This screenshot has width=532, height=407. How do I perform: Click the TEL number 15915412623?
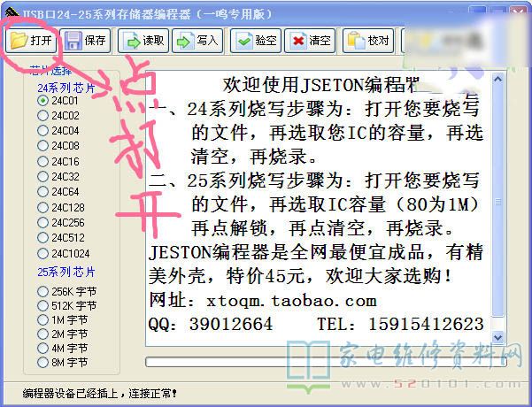click(x=427, y=324)
